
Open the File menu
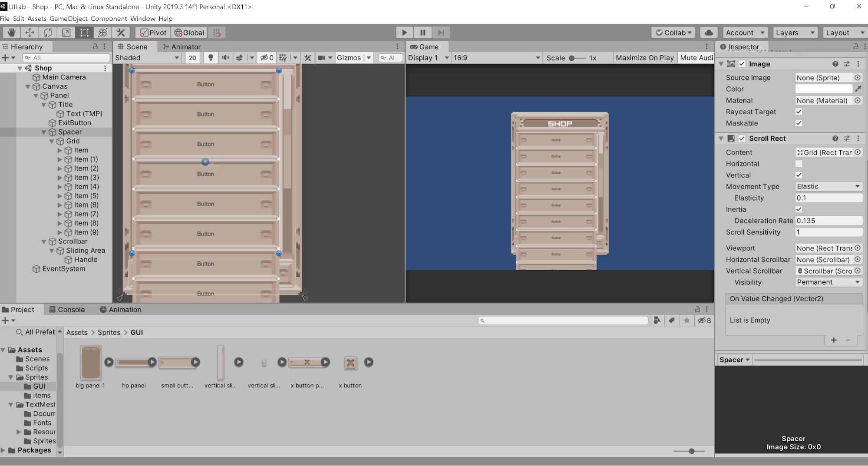(x=5, y=19)
